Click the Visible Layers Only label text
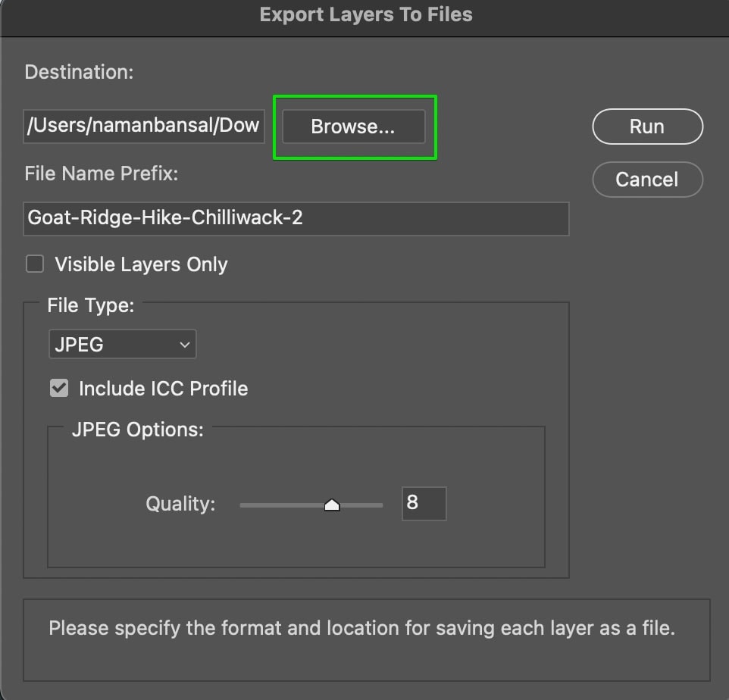 pos(142,264)
